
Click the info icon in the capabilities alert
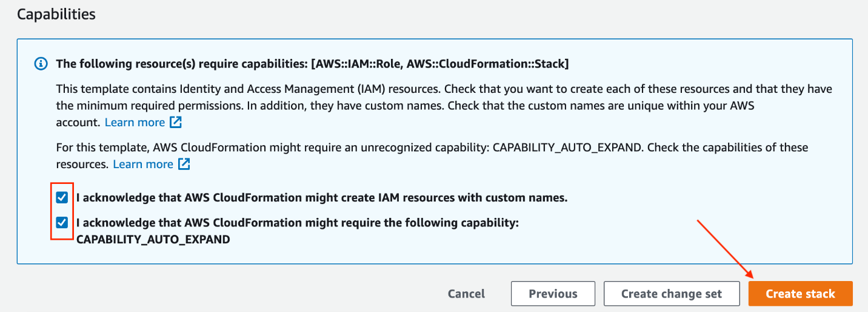click(41, 63)
